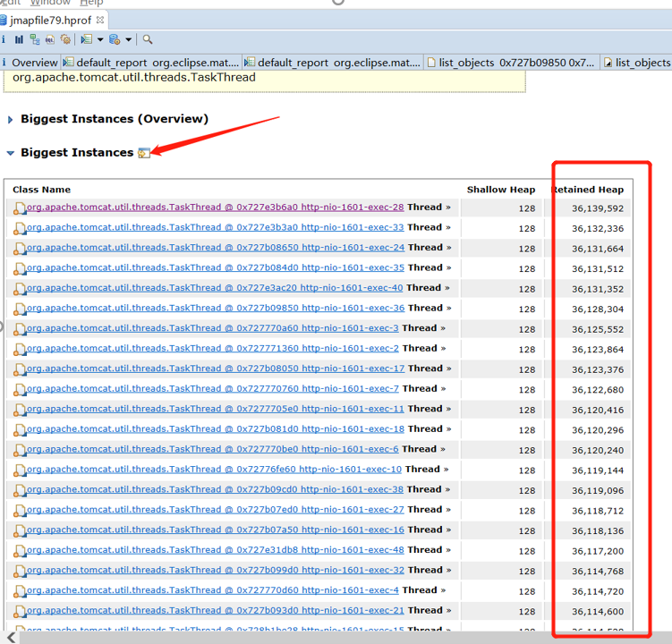Click the object icon for exec-33 row
The image size is (672, 644).
19,228
